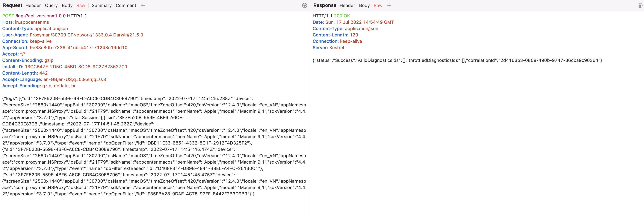Select the App-Secret header value
The height and width of the screenshot is (218, 644).
pyautogui.click(x=79, y=47)
